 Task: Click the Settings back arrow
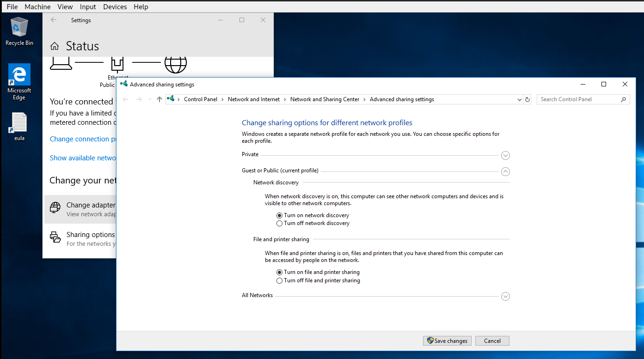[x=54, y=20]
